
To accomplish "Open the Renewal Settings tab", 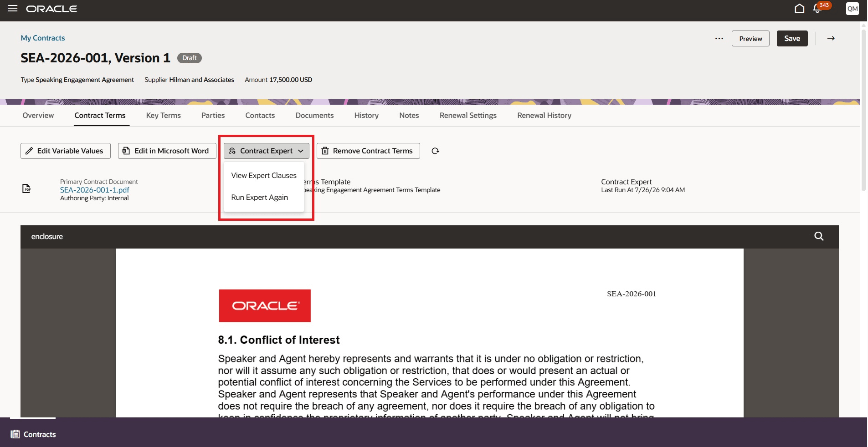I will (x=468, y=116).
